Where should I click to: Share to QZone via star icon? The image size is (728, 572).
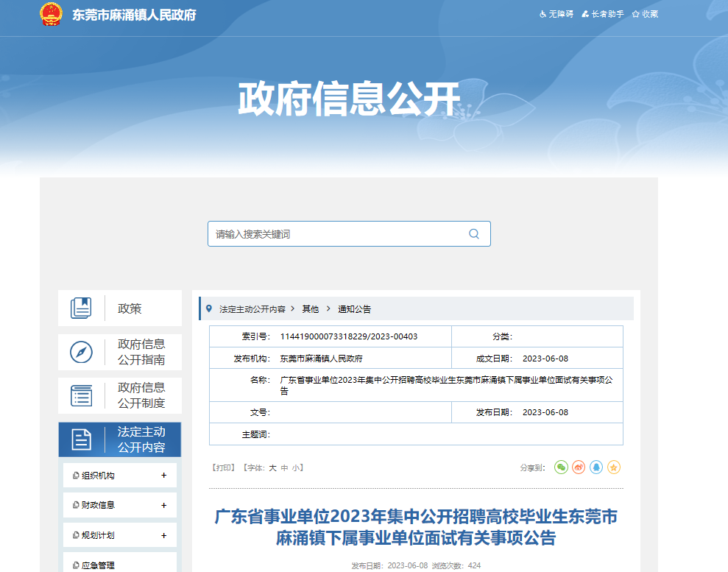(614, 467)
